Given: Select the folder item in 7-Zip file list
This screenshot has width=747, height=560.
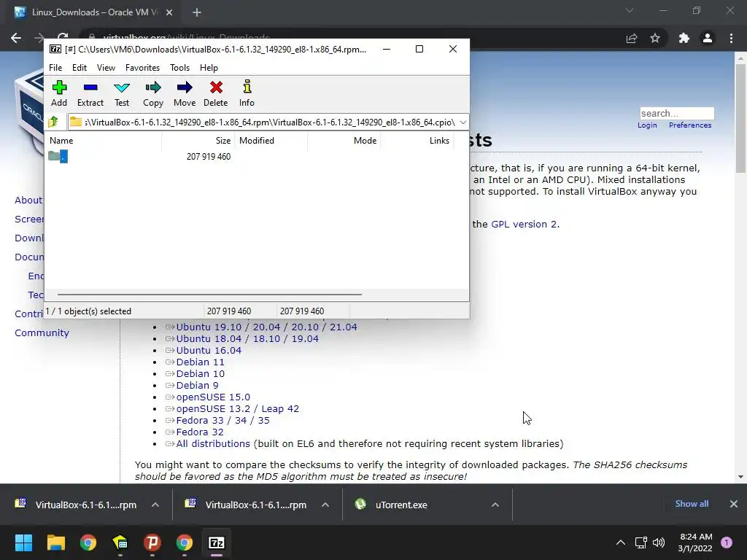Looking at the screenshot, I should [58, 156].
